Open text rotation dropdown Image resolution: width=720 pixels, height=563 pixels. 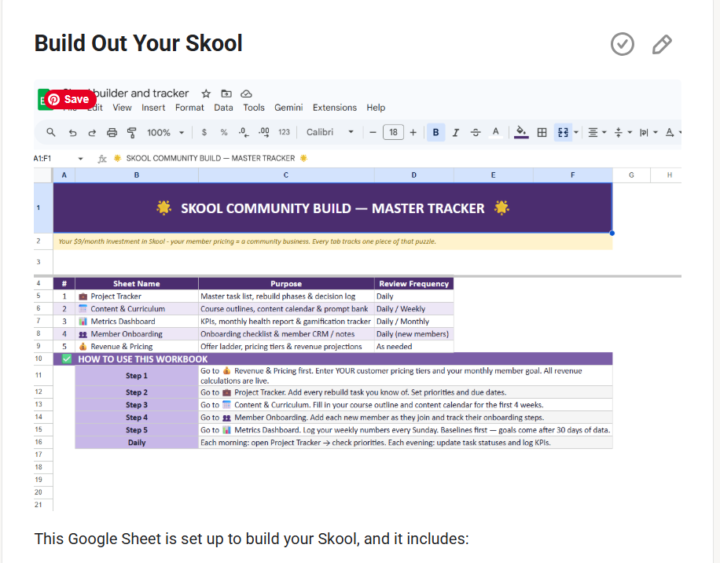tap(673, 133)
